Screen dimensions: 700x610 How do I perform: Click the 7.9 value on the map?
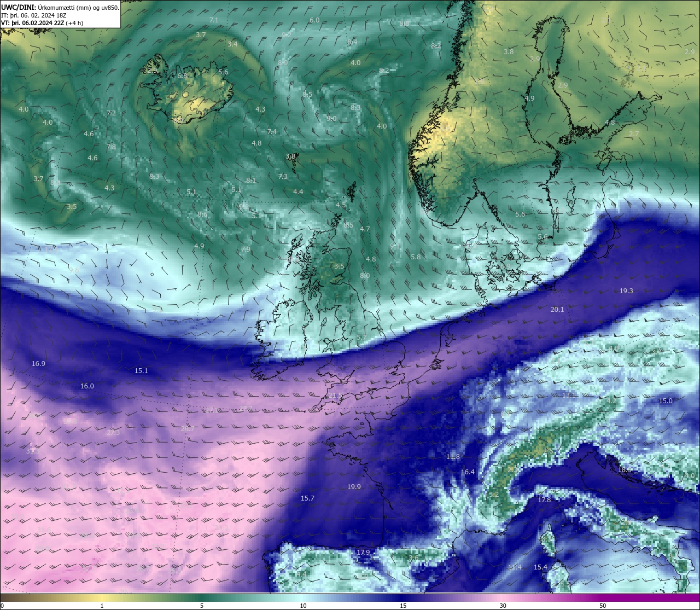(x=246, y=249)
